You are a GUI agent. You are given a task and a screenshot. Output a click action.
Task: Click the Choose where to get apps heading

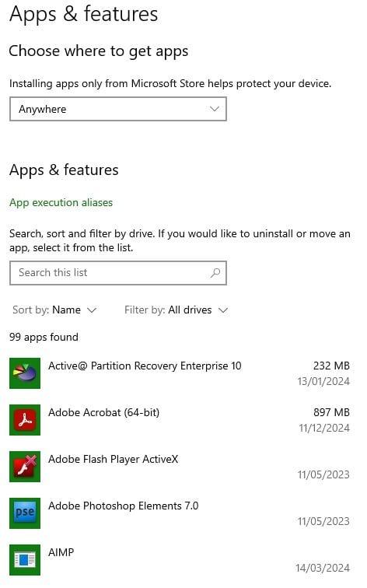[99, 51]
